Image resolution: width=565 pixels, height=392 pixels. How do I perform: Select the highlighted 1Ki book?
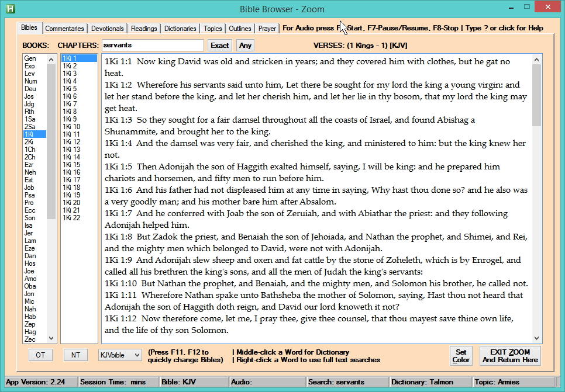point(35,134)
